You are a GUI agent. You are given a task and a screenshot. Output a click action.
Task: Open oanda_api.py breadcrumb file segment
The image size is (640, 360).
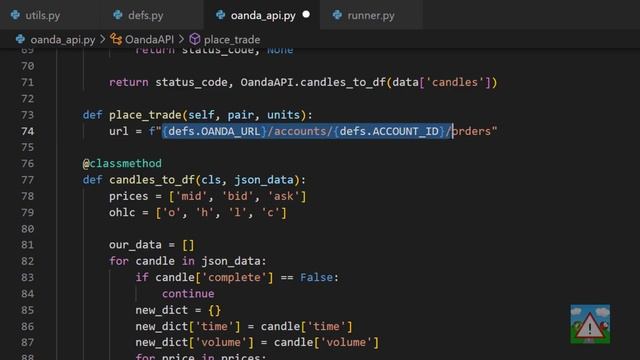point(62,40)
